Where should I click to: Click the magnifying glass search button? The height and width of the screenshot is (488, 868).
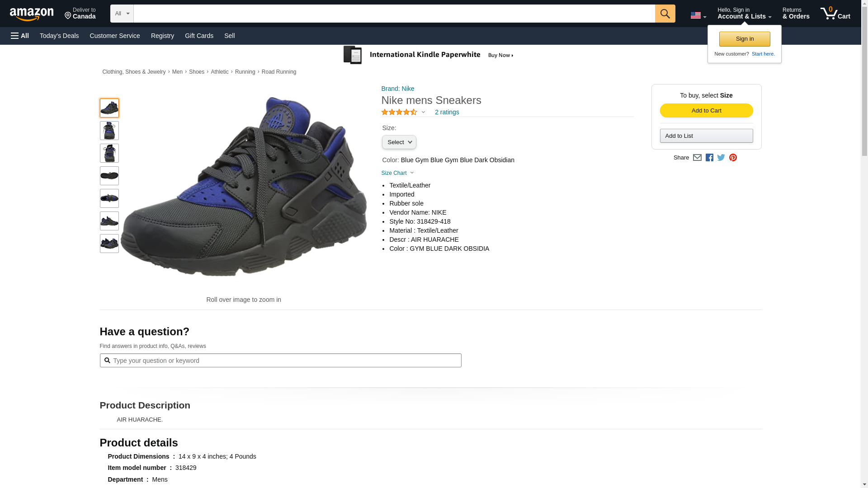point(665,14)
